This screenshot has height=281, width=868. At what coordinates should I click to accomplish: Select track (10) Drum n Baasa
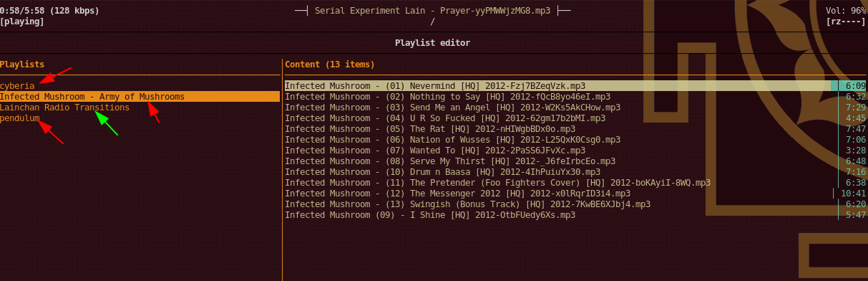click(442, 172)
